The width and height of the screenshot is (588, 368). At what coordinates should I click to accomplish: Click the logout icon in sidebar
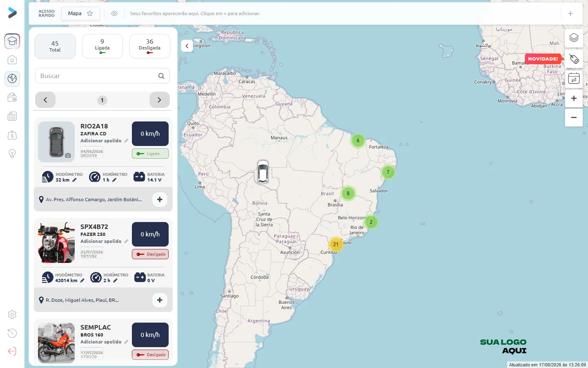tap(12, 352)
